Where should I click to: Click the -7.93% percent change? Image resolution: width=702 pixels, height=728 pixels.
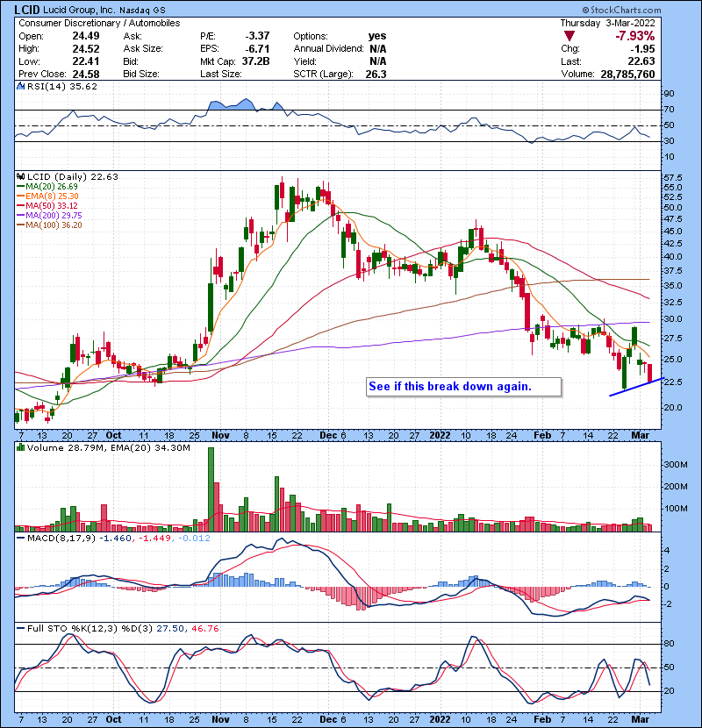coord(634,36)
